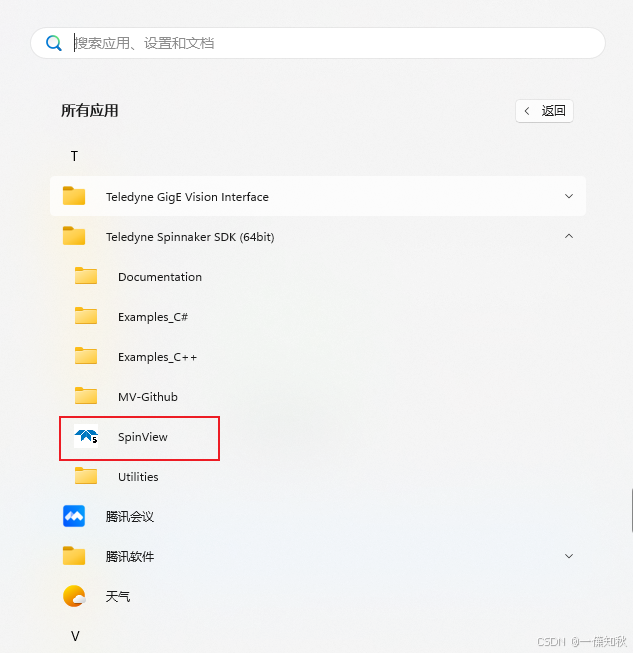Collapse Teledyne Spinnaker SDK (64bit) chevron
Screen dimensions: 633x653
(569, 236)
